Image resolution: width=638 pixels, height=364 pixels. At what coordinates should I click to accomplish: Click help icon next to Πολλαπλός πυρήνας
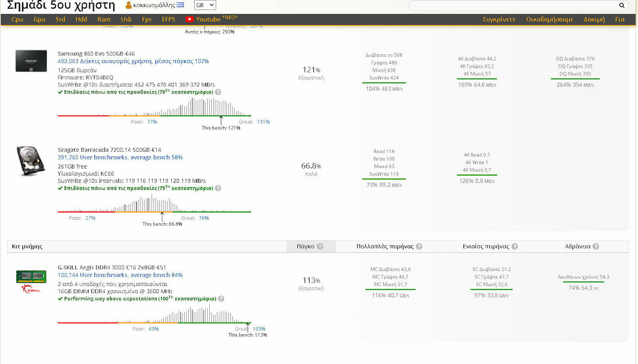pyautogui.click(x=419, y=247)
